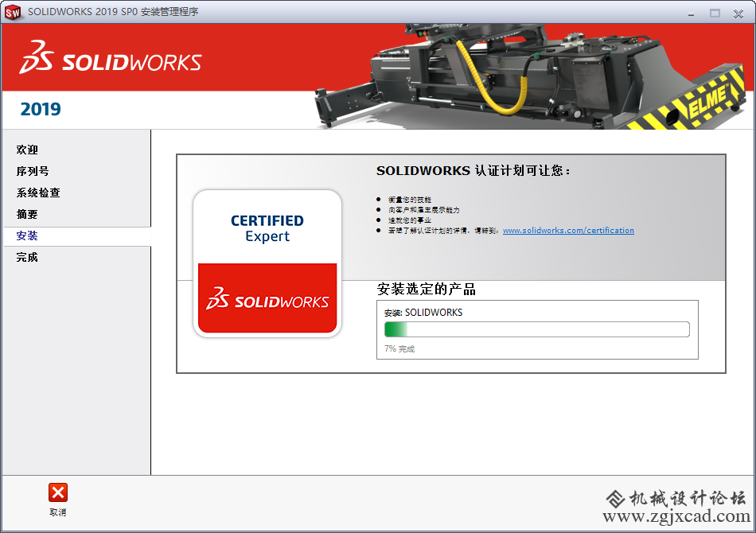Click the green installation progress bar

pyautogui.click(x=536, y=329)
